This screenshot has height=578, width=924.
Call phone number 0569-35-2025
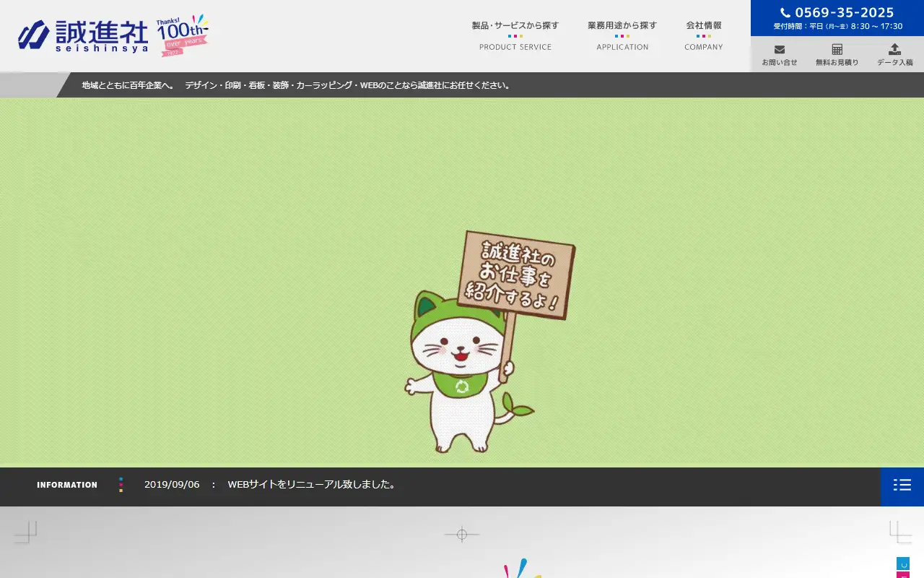[x=845, y=13]
